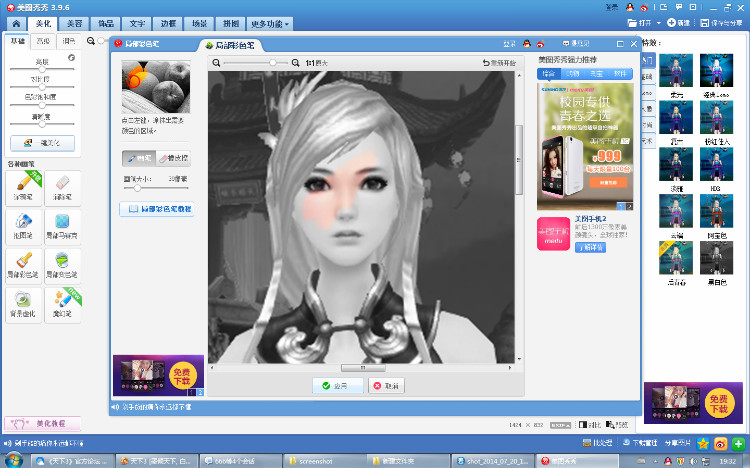Adjust the 对比度 contrast slider
This screenshot has height=468, width=750.
[42, 87]
